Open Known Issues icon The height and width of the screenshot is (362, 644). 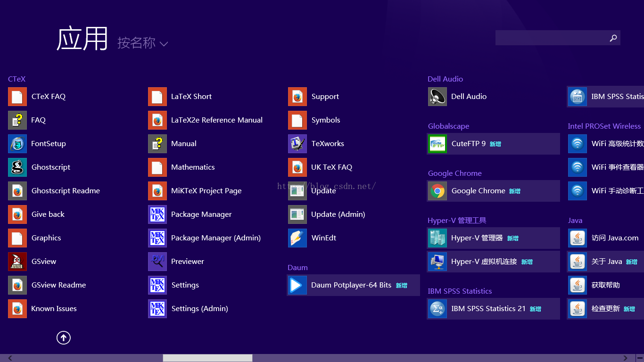17,309
